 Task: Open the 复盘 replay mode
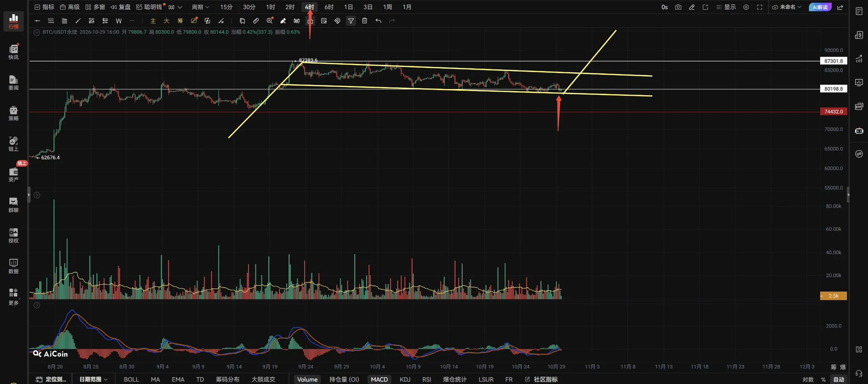[120, 7]
